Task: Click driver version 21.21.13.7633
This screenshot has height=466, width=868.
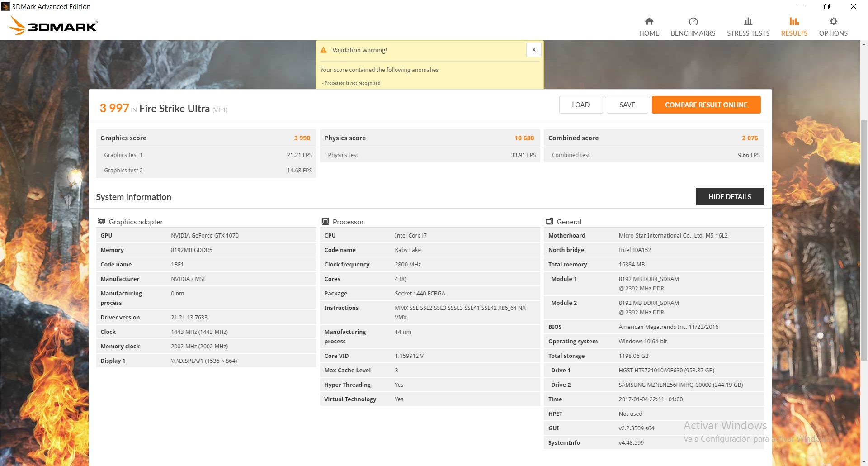Action: coord(189,317)
